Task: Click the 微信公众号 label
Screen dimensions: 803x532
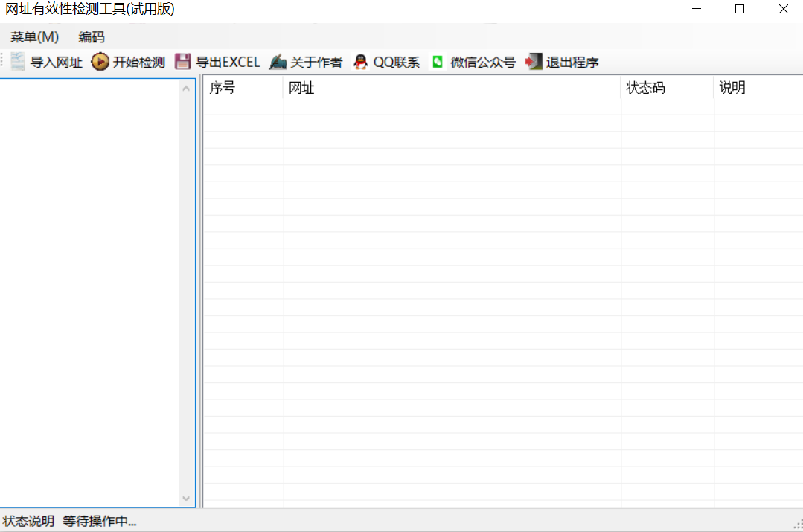Action: coord(483,63)
